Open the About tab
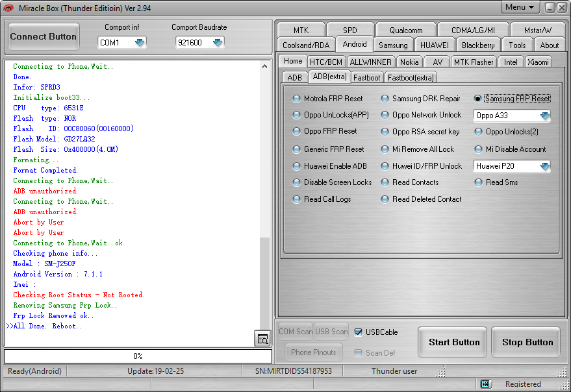571x392 pixels. [549, 45]
